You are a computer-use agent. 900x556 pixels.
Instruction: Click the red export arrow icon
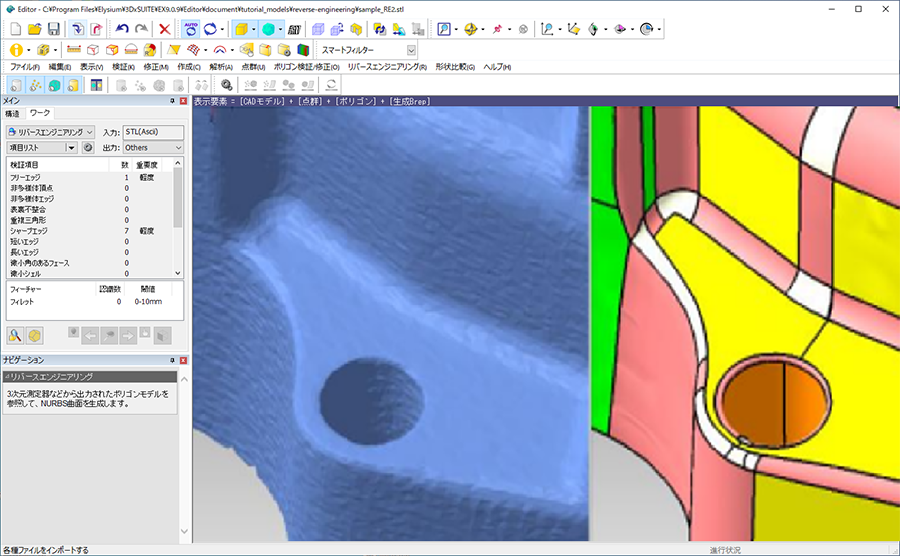pyautogui.click(x=96, y=29)
